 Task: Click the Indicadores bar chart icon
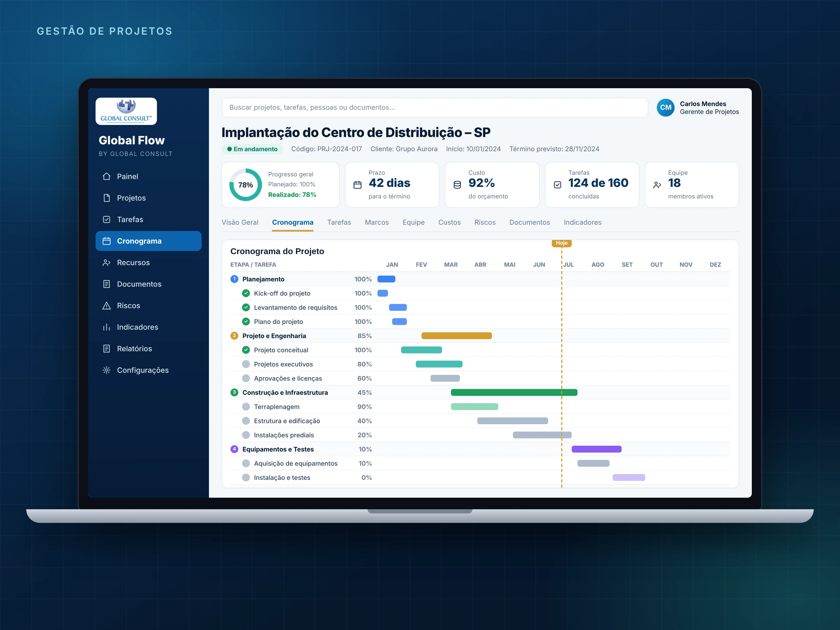107,327
